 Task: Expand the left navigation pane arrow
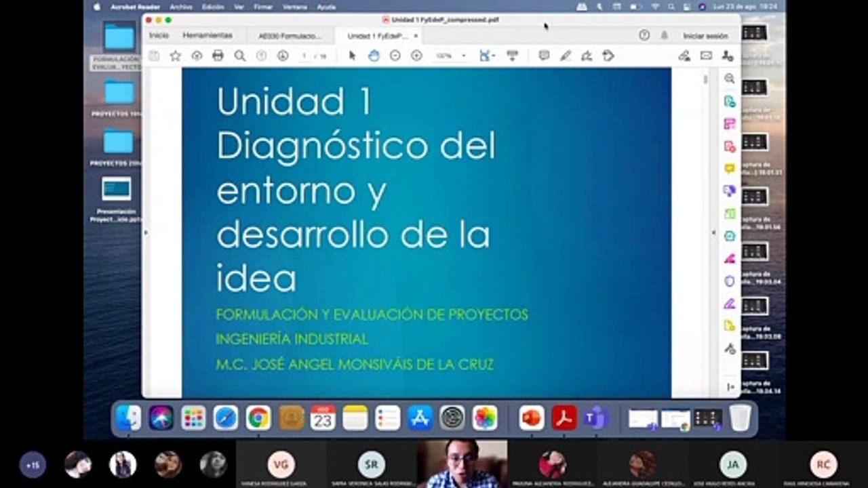coord(146,232)
